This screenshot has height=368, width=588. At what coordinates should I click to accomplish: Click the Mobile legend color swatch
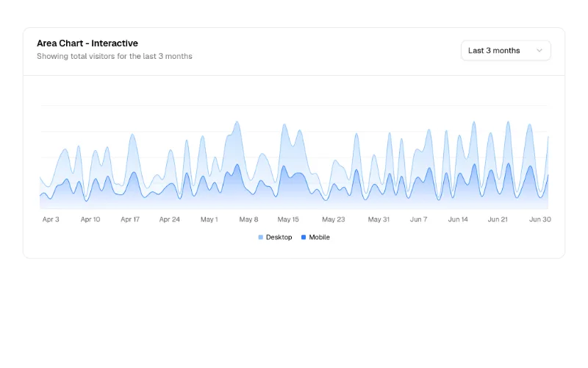pos(304,237)
